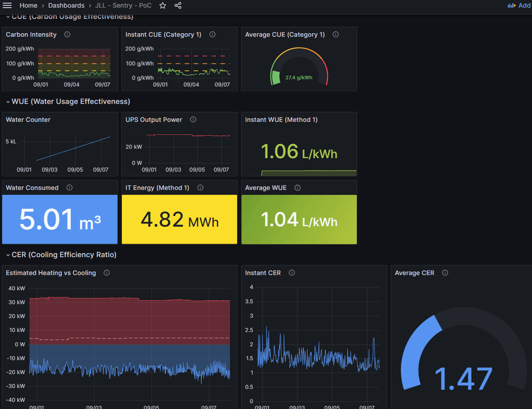
Task: Open Estimated Heating vs Cooling panel title
Action: 51,273
